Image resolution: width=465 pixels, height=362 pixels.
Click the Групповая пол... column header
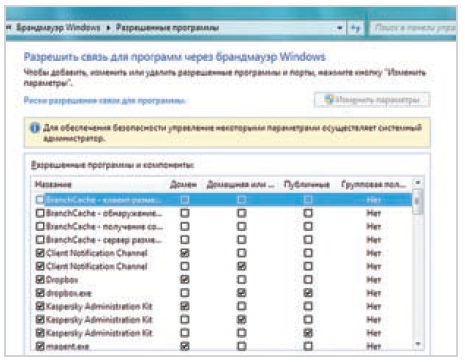click(x=374, y=184)
